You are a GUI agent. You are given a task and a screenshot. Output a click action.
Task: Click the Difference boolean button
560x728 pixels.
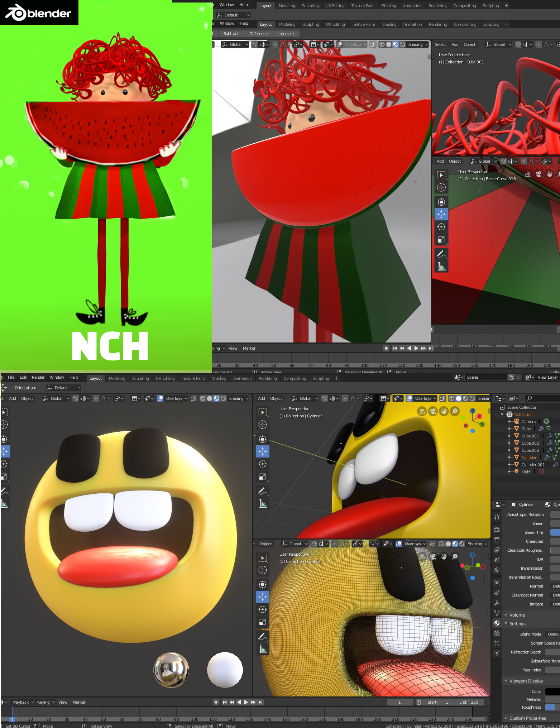[258, 34]
